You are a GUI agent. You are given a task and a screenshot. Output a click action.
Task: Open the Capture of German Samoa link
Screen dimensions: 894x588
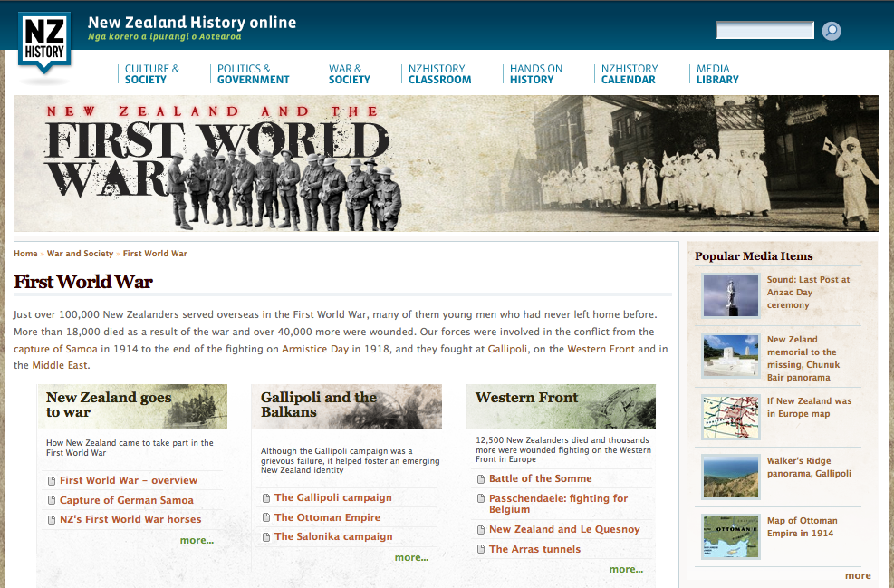coord(127,500)
